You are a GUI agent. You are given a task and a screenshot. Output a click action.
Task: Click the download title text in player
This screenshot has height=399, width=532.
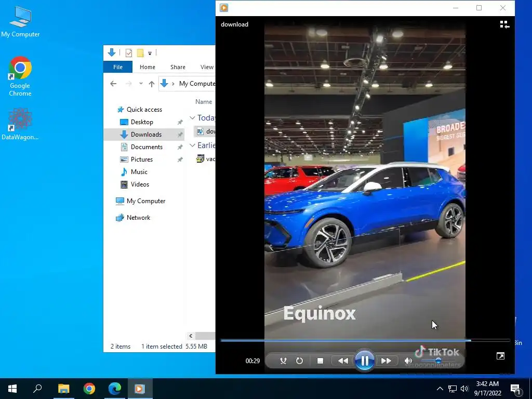(234, 24)
